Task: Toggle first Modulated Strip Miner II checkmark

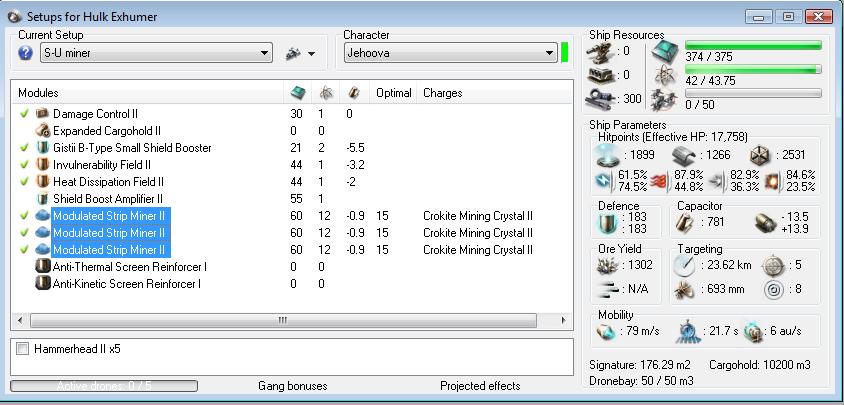Action: click(24, 215)
